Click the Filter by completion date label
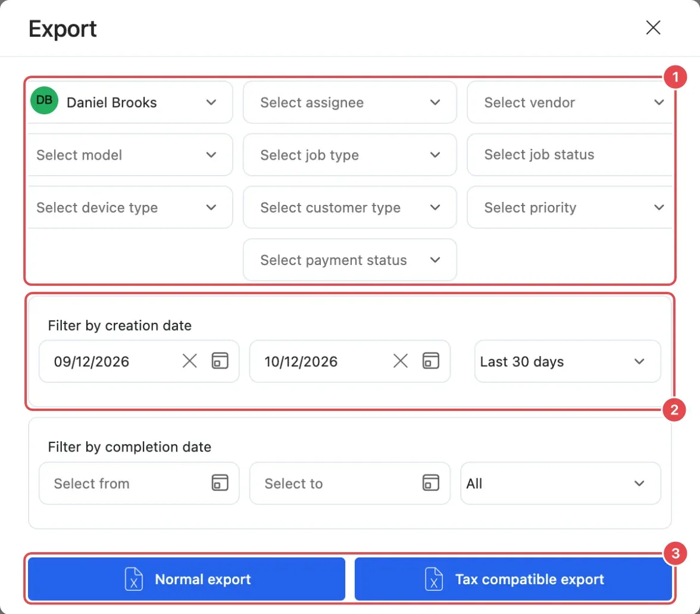Image resolution: width=700 pixels, height=614 pixels. 130,447
